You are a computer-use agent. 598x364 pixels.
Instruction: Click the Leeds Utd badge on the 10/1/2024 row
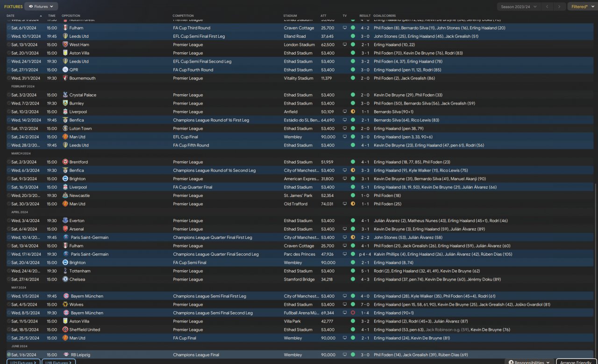tap(65, 36)
